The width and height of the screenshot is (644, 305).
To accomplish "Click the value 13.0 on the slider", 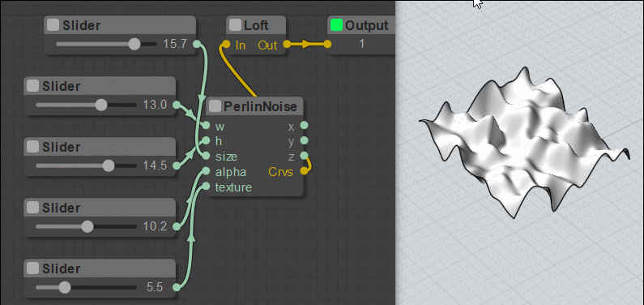I will coord(155,105).
